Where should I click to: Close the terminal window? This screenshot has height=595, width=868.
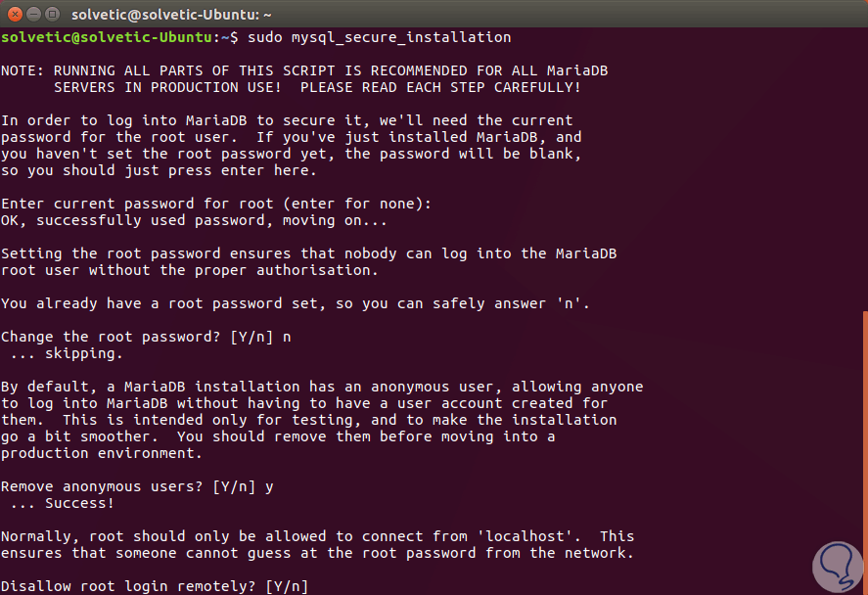click(x=13, y=14)
